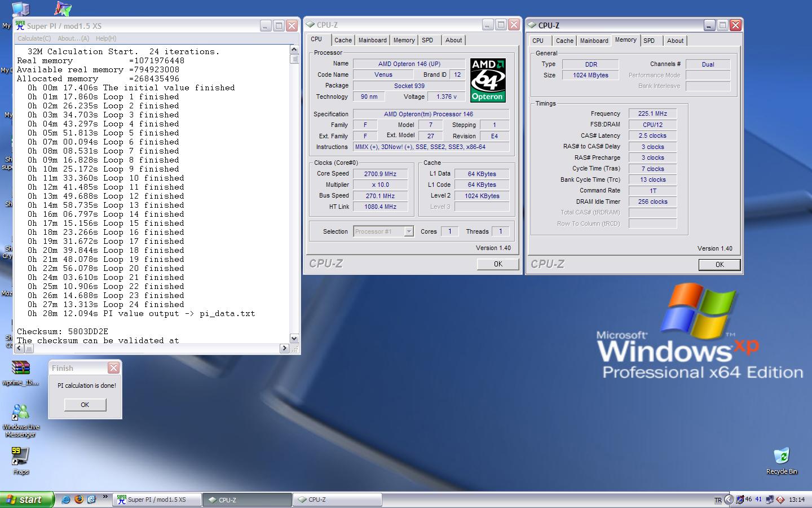Click the memory Frequency 225.1 MHz value
This screenshot has width=812, height=508.
click(652, 113)
